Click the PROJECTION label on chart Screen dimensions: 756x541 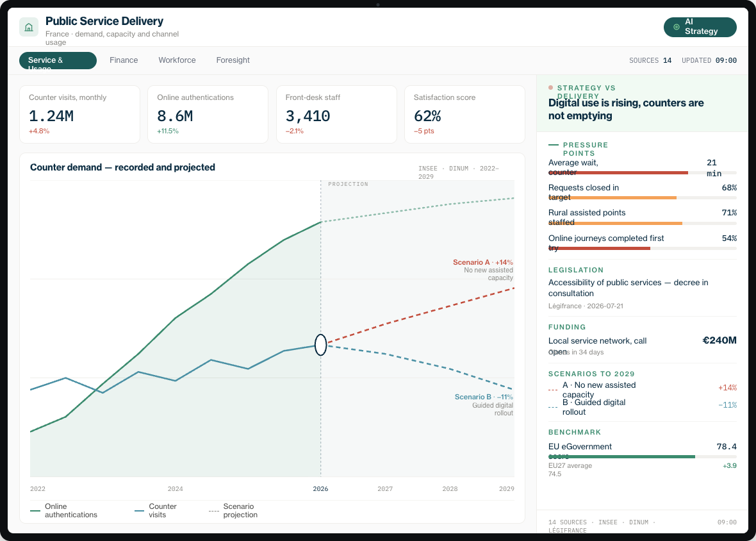click(348, 184)
